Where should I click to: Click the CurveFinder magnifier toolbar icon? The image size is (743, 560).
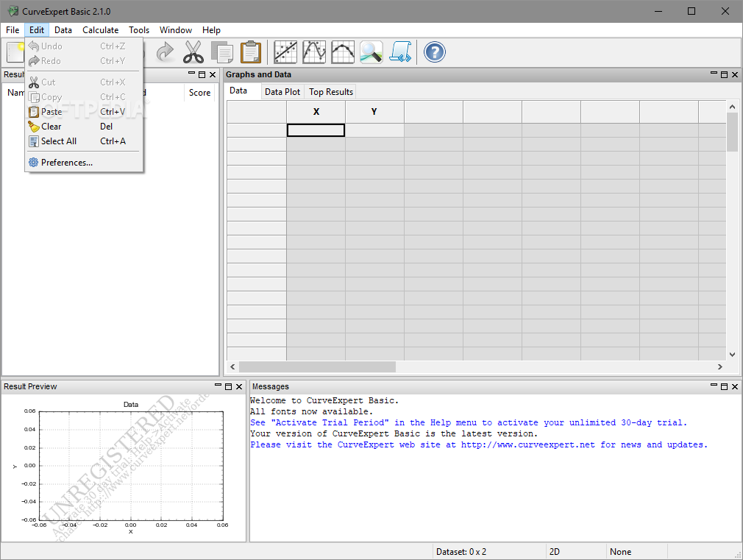pos(371,52)
